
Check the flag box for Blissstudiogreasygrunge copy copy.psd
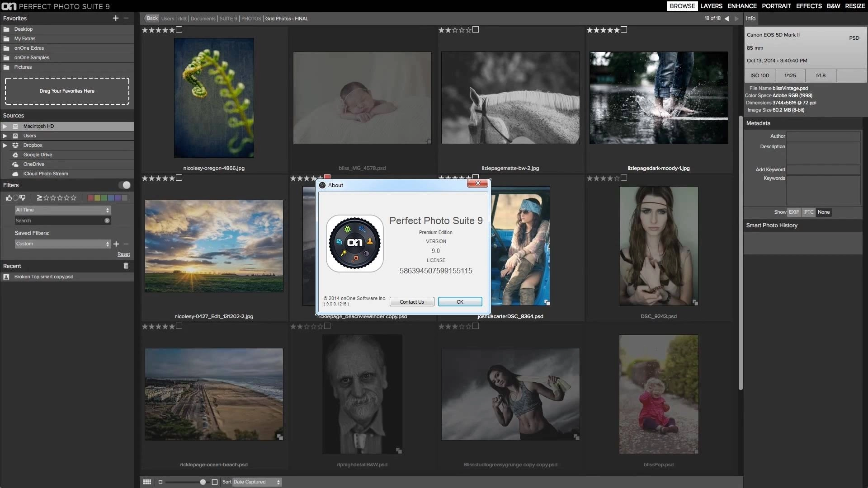click(476, 326)
